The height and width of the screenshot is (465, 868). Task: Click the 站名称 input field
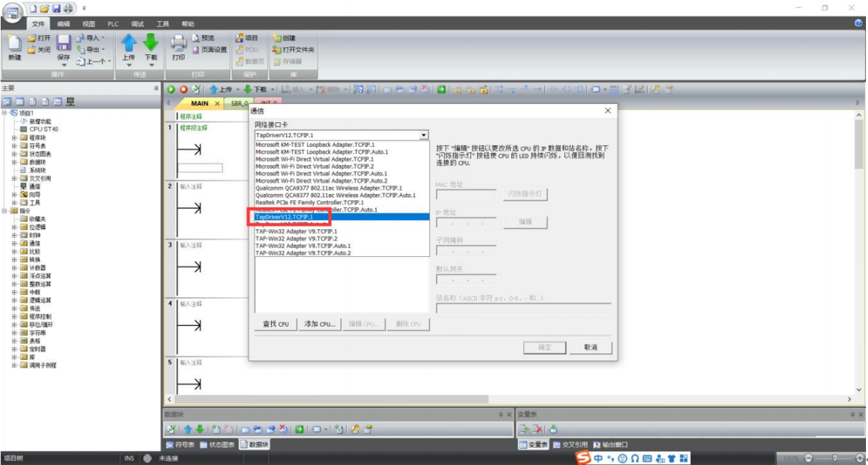(x=524, y=308)
